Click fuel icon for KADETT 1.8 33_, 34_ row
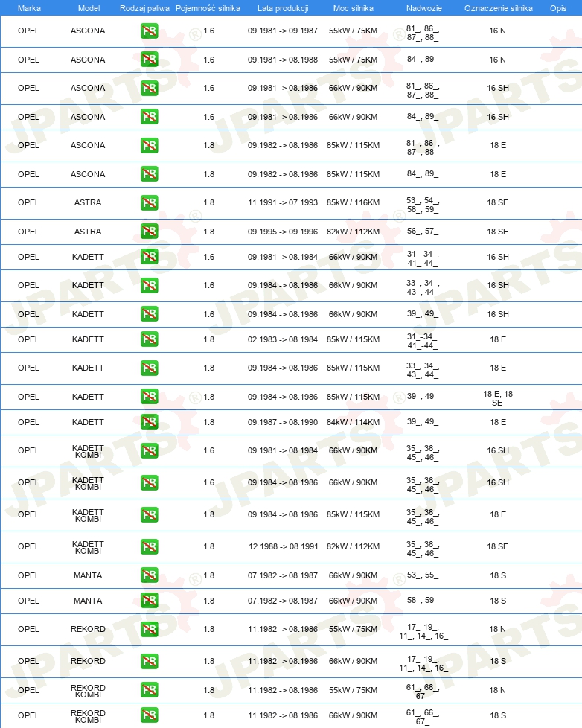 point(149,368)
